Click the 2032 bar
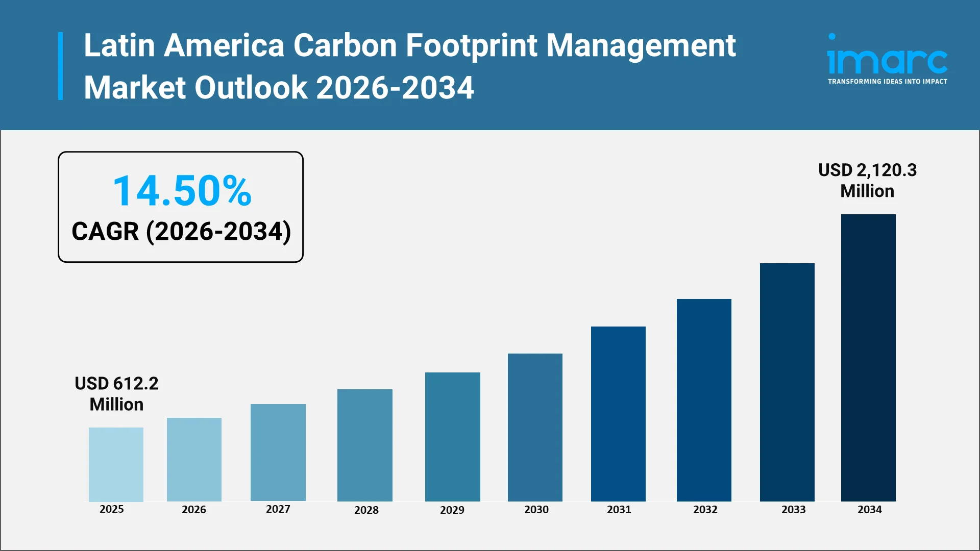The height and width of the screenshot is (551, 980). coord(704,400)
